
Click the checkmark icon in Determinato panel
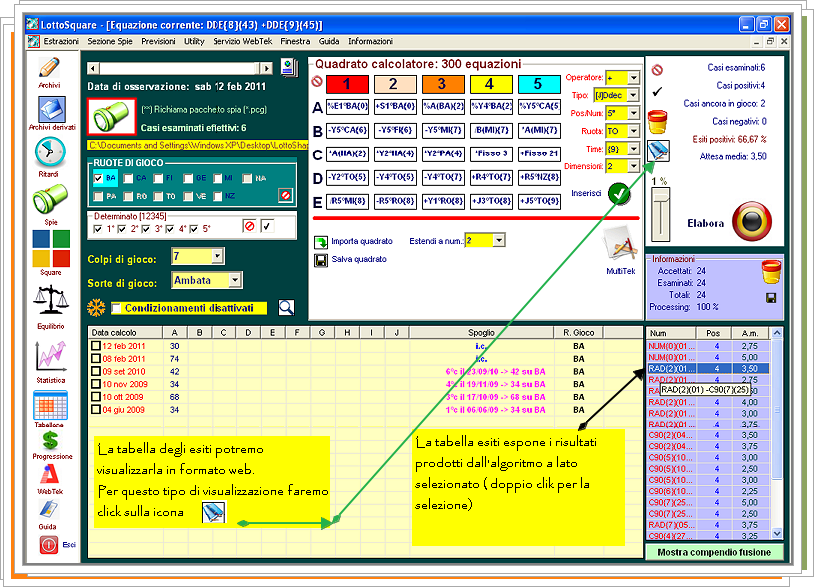coord(267,226)
